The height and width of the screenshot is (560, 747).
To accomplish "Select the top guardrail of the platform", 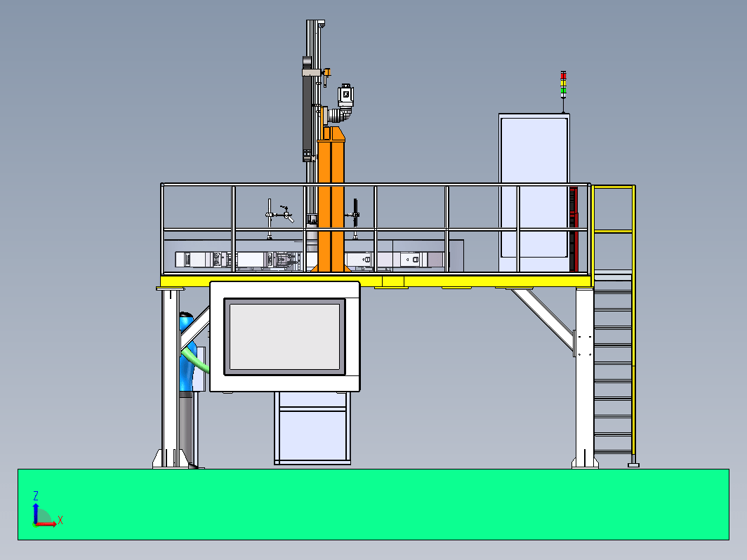I will point(376,185).
